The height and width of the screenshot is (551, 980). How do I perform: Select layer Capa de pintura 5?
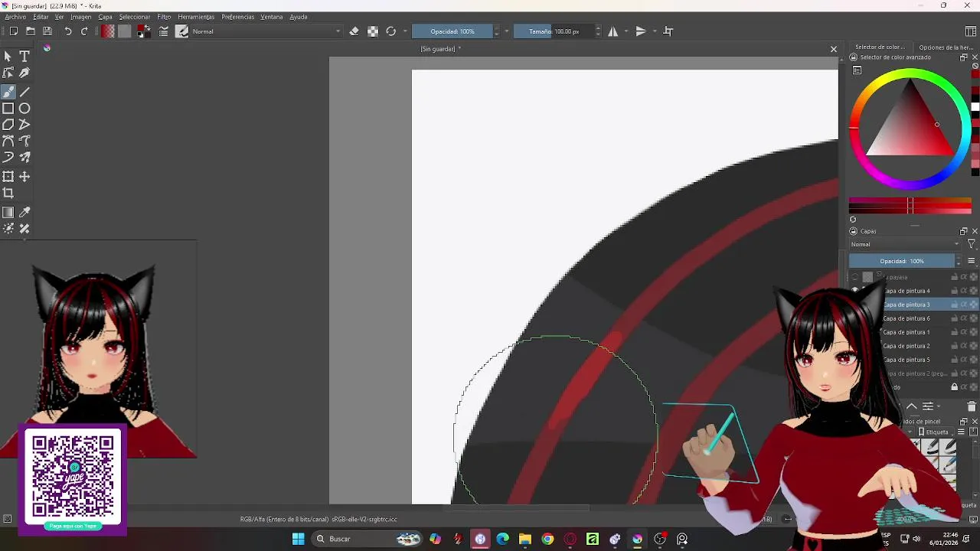pos(906,360)
